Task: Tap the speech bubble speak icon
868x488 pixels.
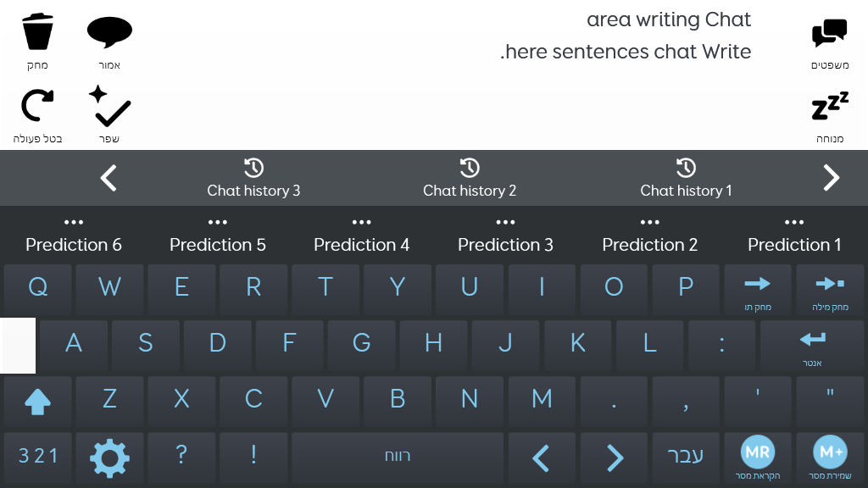Action: coord(109,33)
